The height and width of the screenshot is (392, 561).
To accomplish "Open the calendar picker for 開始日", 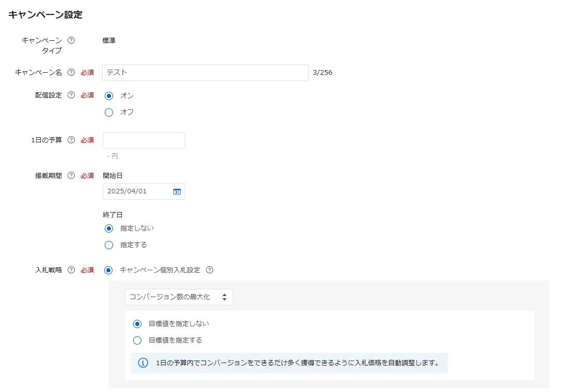I will pos(176,191).
